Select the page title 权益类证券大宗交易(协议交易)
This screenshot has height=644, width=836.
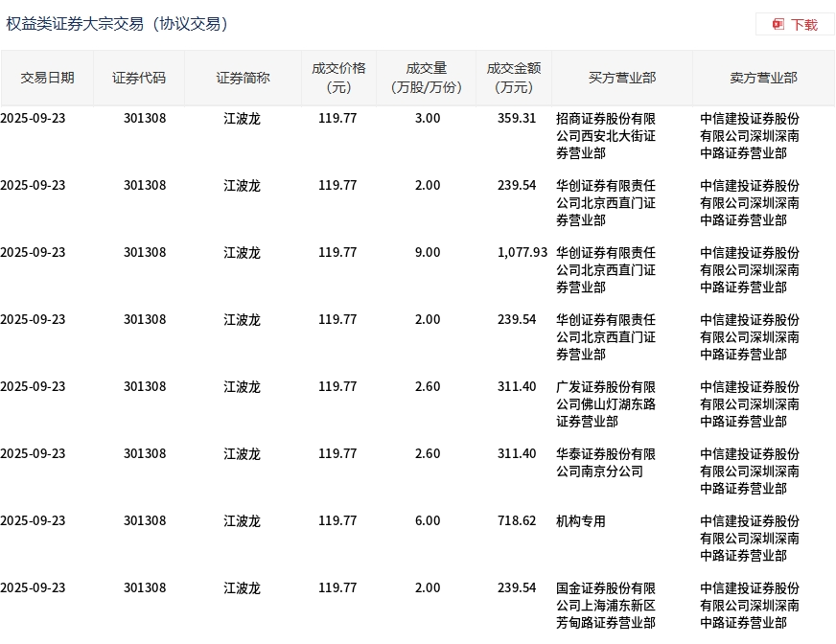tap(117, 24)
